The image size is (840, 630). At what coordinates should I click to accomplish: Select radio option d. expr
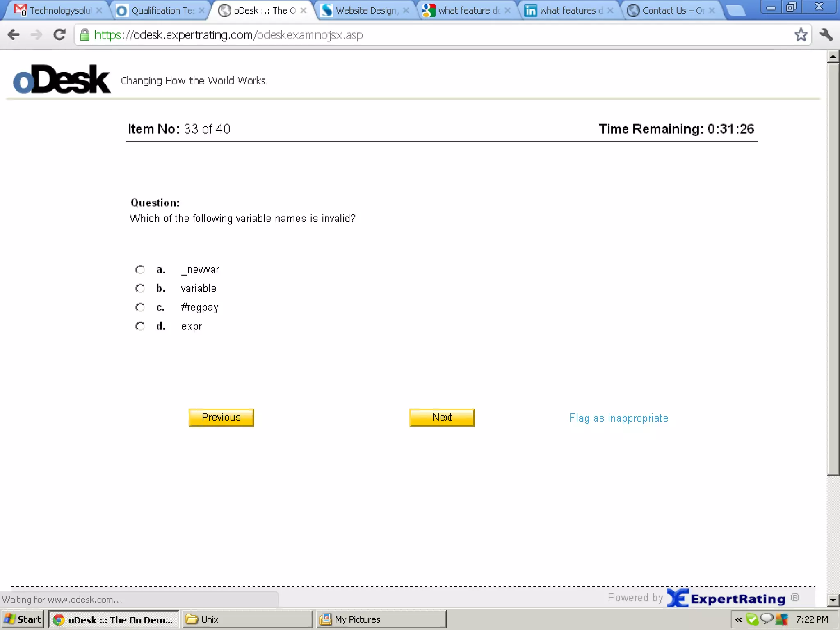[x=140, y=326]
